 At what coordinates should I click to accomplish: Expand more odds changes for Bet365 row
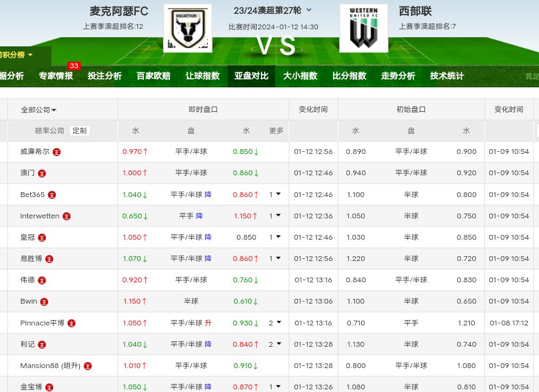click(x=275, y=194)
